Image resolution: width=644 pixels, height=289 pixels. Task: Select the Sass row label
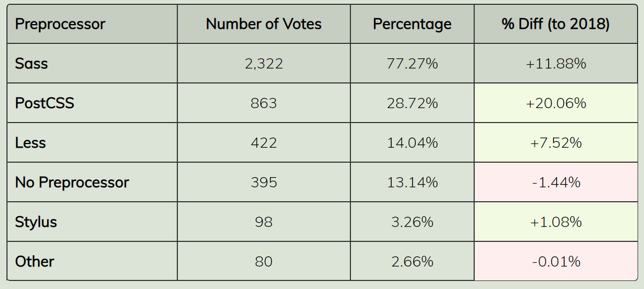[32, 64]
